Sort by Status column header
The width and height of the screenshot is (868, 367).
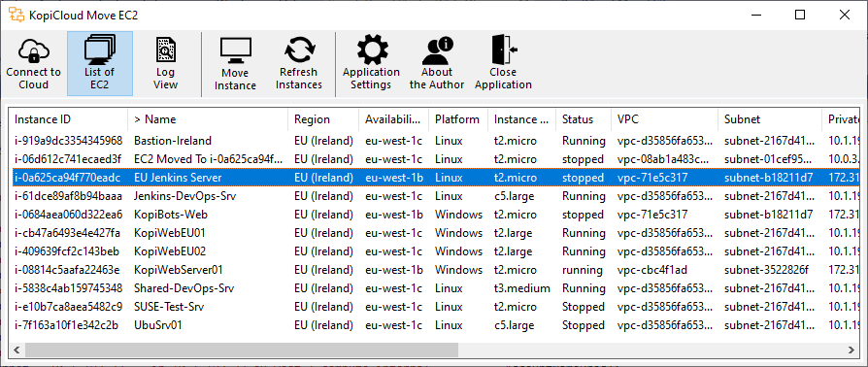coord(584,119)
